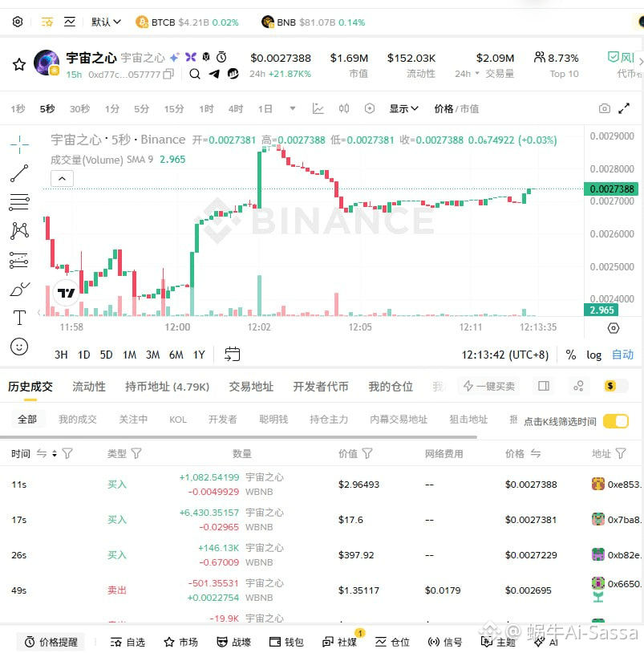This screenshot has height=653, width=644.
Task: Switch to 流动性 tab
Action: pos(89,387)
